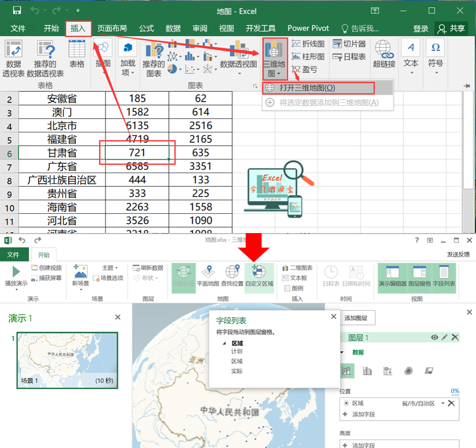Image resolution: width=476 pixels, height=448 pixels.
Task: Insert a Text Box (文本框) in 3D Maps
Action: click(x=294, y=278)
